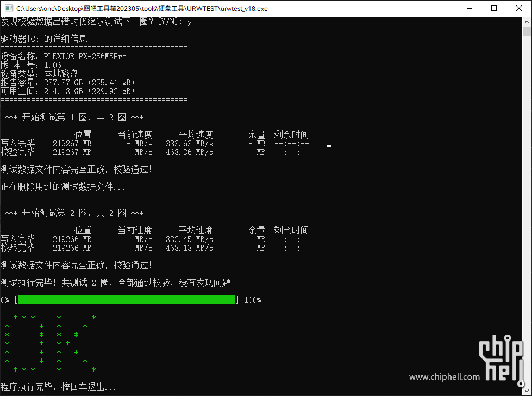This screenshot has height=396, width=532.
Task: Click free space 214.13 GB value
Action: coord(63,91)
